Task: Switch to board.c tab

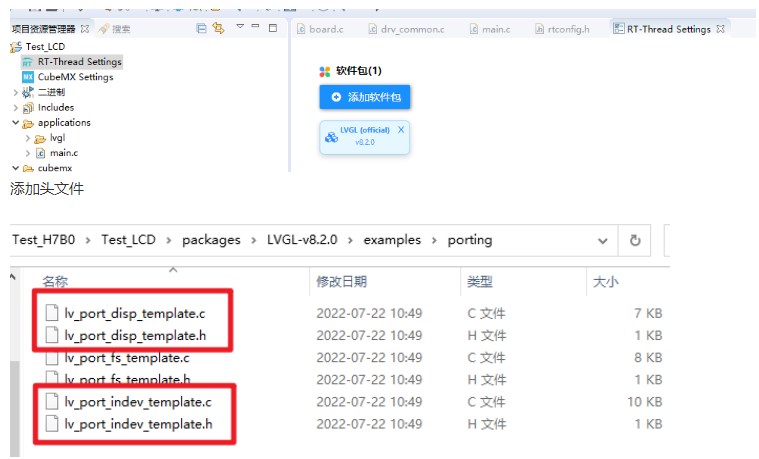Action: pyautogui.click(x=320, y=29)
